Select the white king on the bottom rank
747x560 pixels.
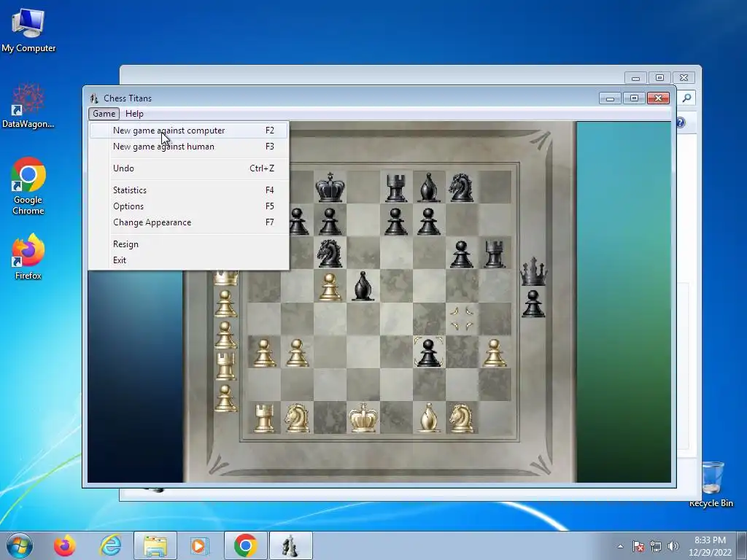pyautogui.click(x=363, y=418)
